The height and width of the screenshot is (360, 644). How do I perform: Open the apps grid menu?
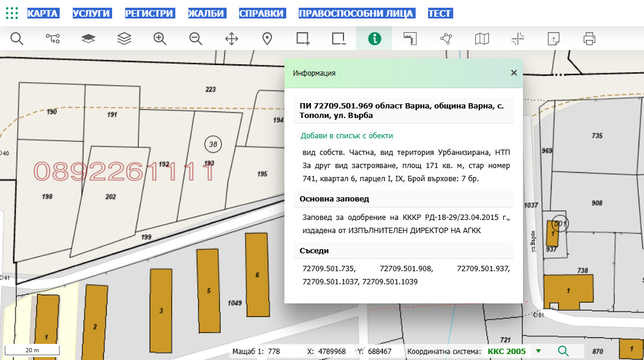13,13
